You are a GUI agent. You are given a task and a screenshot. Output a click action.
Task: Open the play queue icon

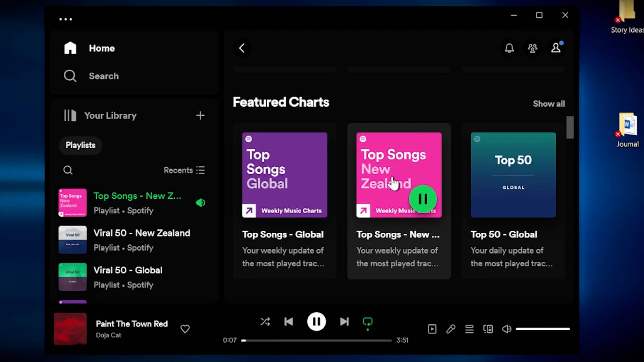pyautogui.click(x=469, y=329)
